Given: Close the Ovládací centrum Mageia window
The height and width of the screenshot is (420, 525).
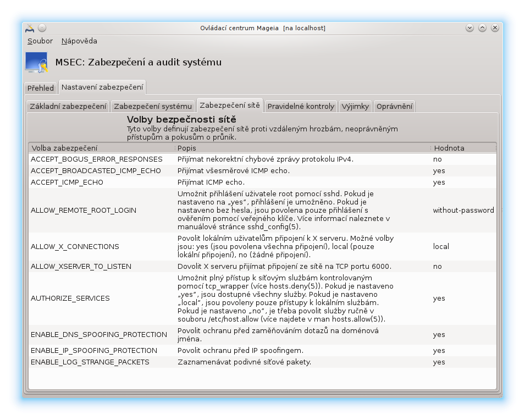Looking at the screenshot, I should tap(495, 28).
